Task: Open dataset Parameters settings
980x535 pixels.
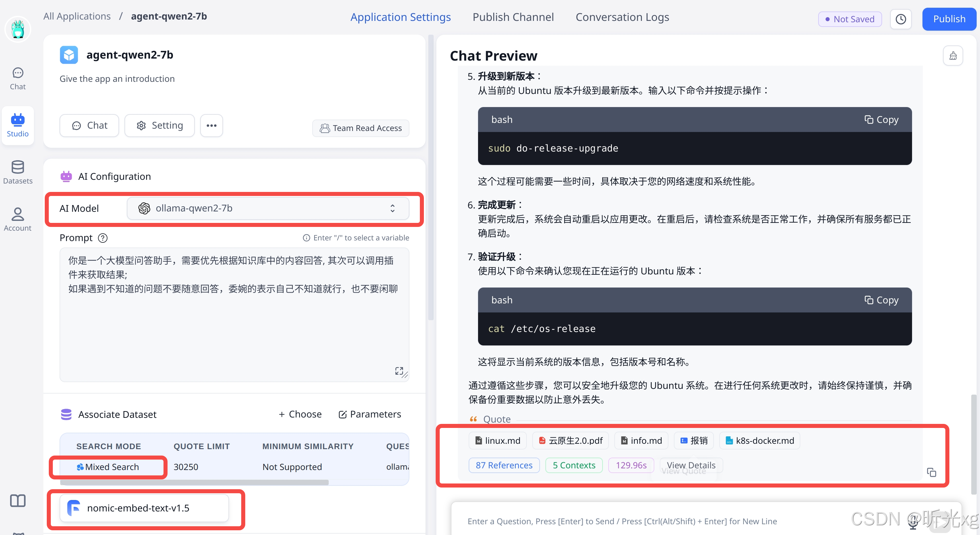Action: point(370,414)
